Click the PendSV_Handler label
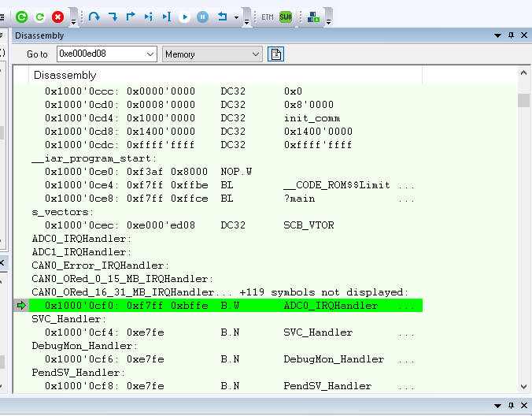Image resolution: width=532 pixels, height=416 pixels. tap(78, 373)
